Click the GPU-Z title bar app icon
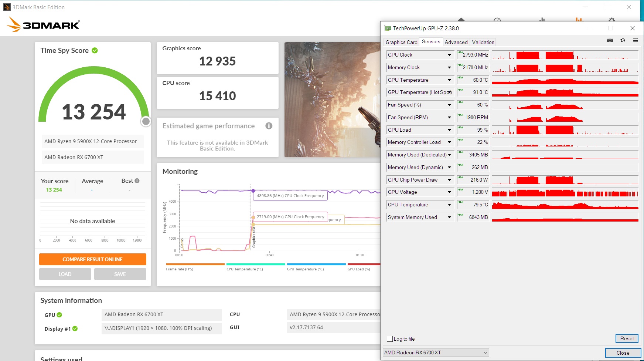 [388, 28]
